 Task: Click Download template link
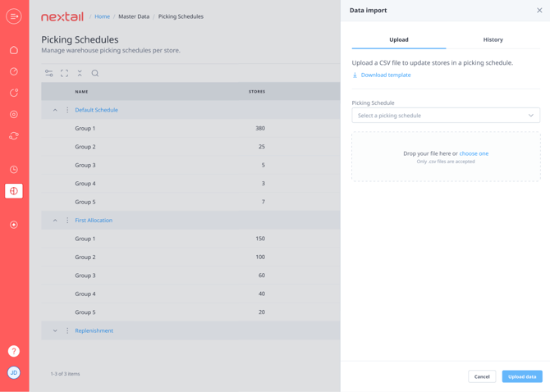pyautogui.click(x=386, y=75)
